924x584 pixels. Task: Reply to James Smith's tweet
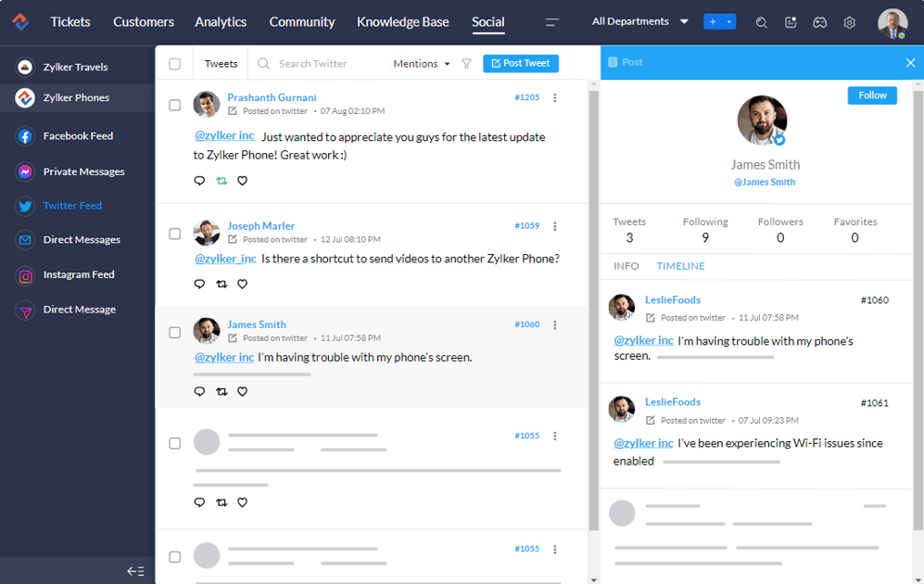(200, 391)
